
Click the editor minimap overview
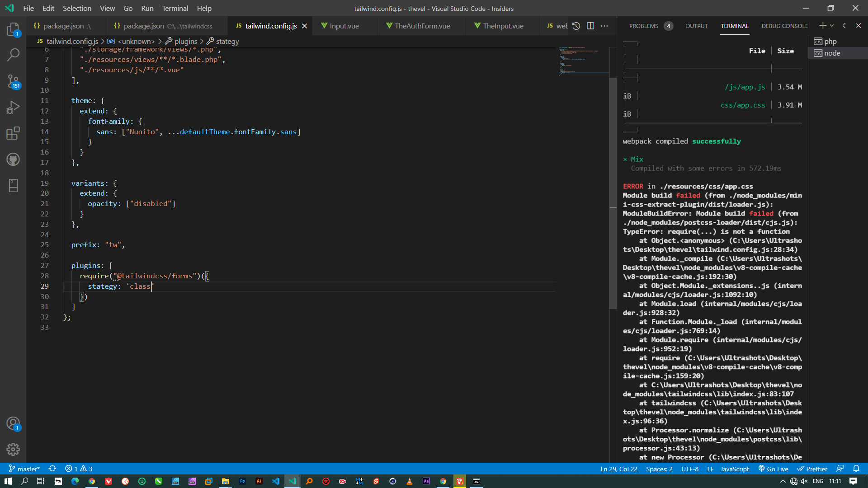(584, 61)
